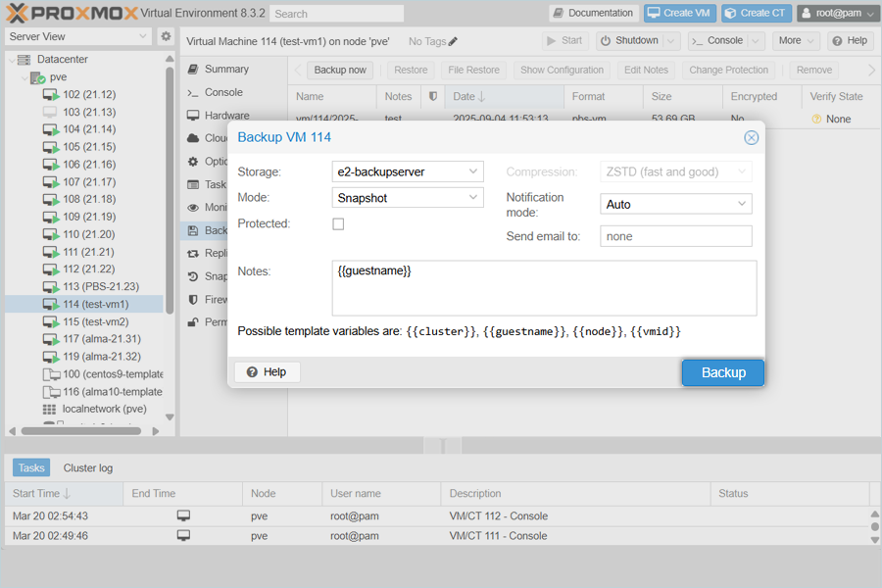Click the pencil icon to edit tags
Screen dimensions: 882x588
point(453,41)
